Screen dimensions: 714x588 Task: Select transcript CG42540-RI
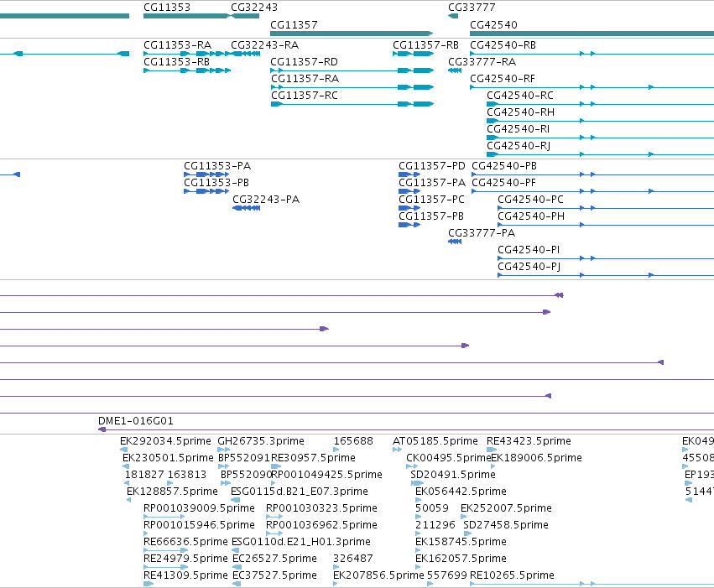click(600, 138)
